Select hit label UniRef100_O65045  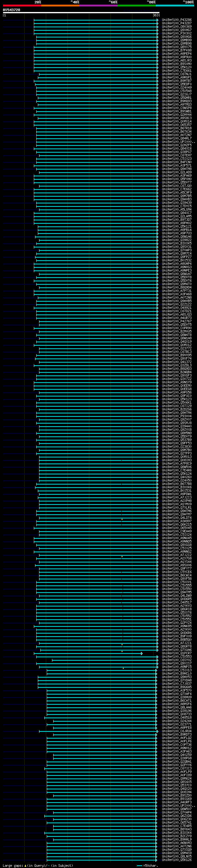(176, 528)
